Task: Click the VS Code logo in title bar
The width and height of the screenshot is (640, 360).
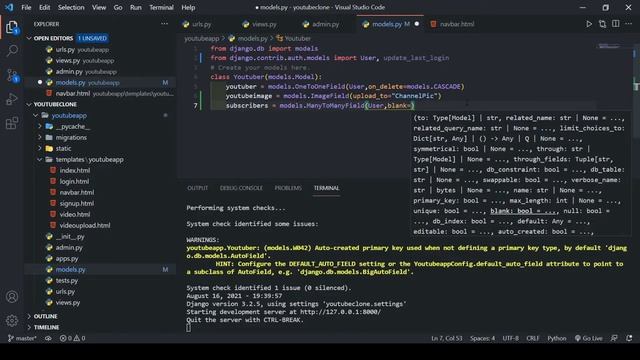Action: (9, 7)
